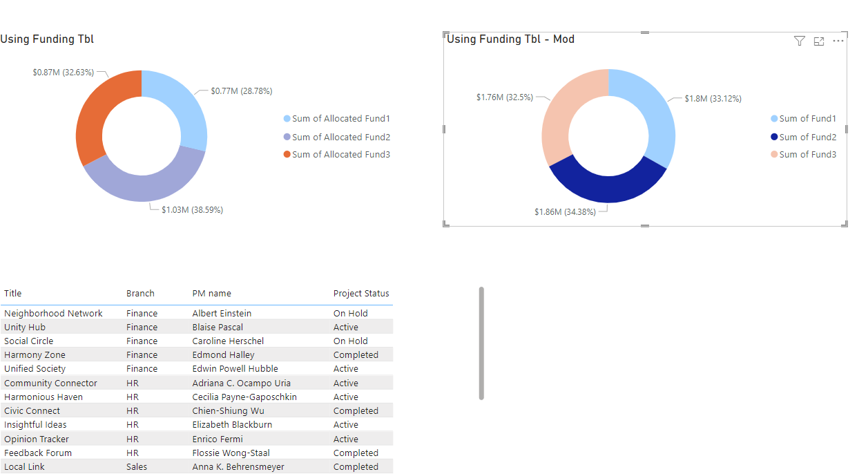Click the '$1.03M (38.59%)' data label

tap(193, 210)
